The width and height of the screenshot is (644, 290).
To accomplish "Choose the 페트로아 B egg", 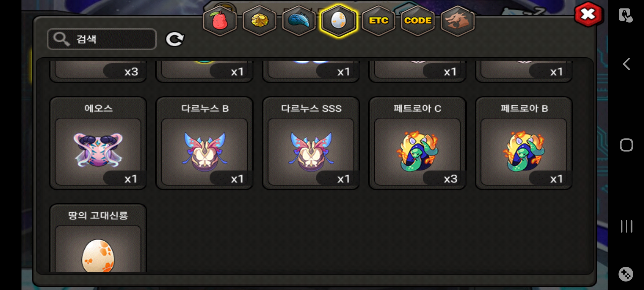I will pyautogui.click(x=524, y=143).
